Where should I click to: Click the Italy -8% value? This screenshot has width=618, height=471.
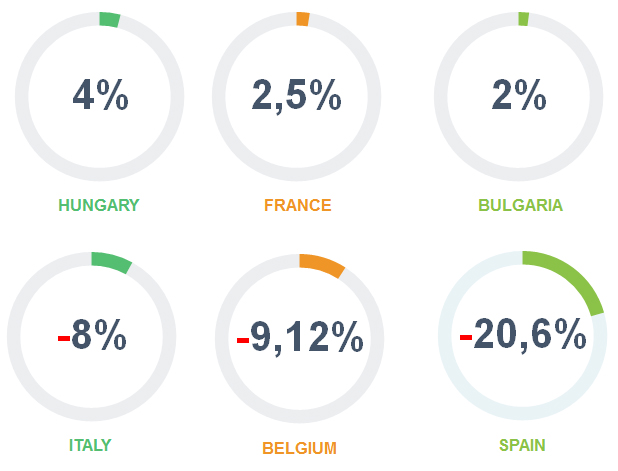92,335
